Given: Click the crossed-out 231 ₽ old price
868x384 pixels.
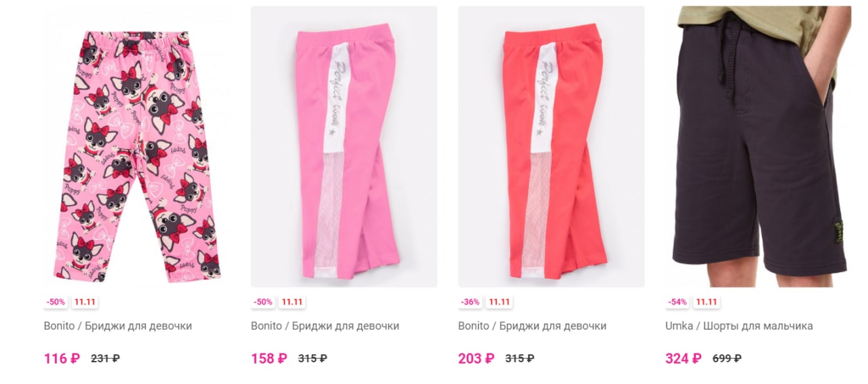Looking at the screenshot, I should pyautogui.click(x=106, y=358).
